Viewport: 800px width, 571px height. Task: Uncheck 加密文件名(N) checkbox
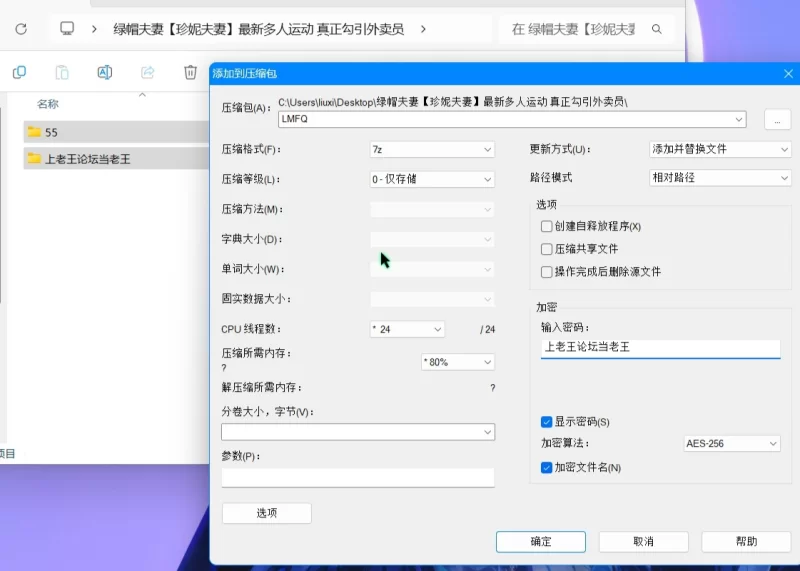546,467
